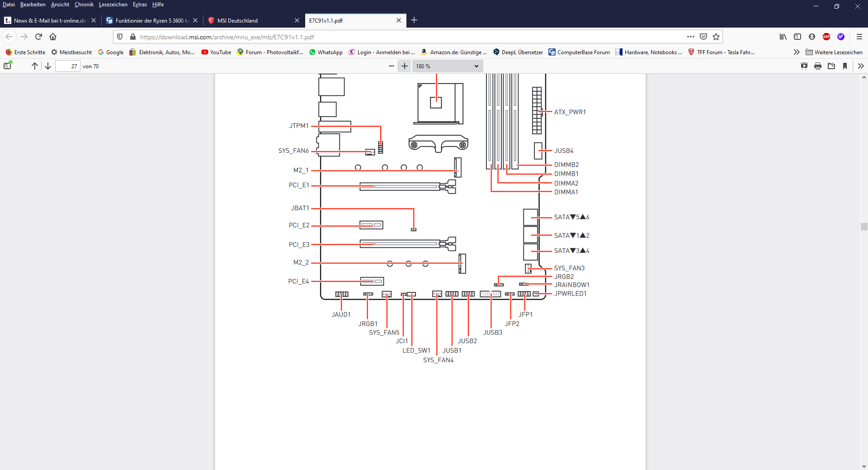Open the Lesezeichen menu
868x470 pixels.
tap(113, 5)
